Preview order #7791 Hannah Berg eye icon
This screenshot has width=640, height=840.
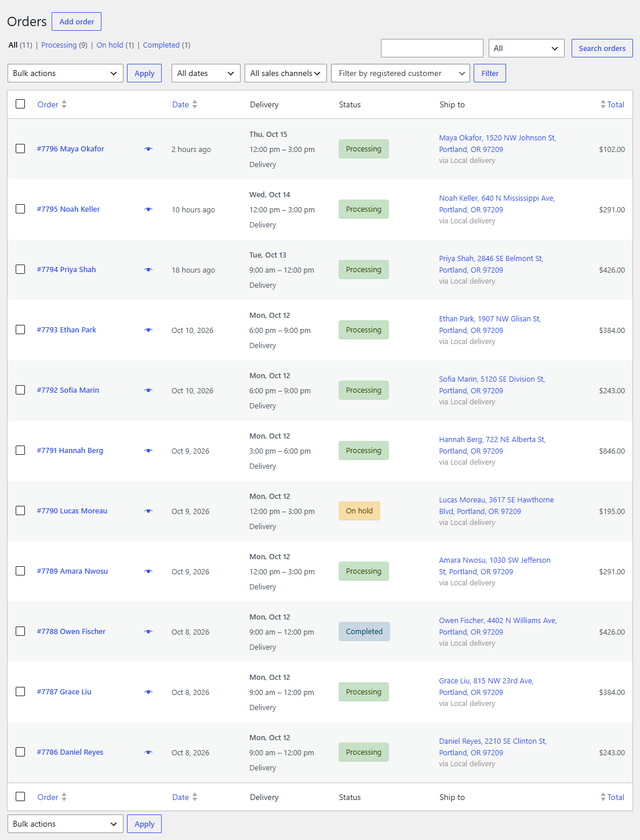(148, 451)
